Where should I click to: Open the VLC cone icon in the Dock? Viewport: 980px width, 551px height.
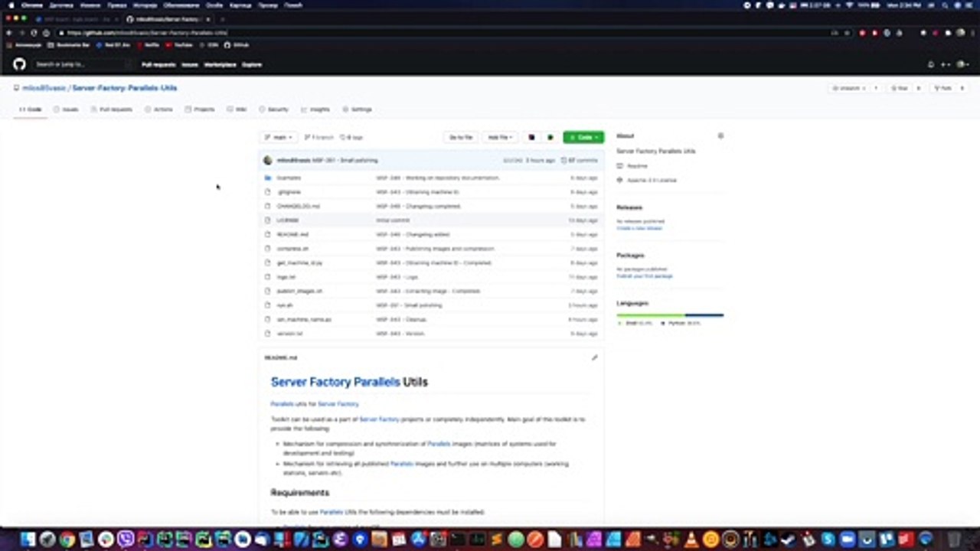691,540
